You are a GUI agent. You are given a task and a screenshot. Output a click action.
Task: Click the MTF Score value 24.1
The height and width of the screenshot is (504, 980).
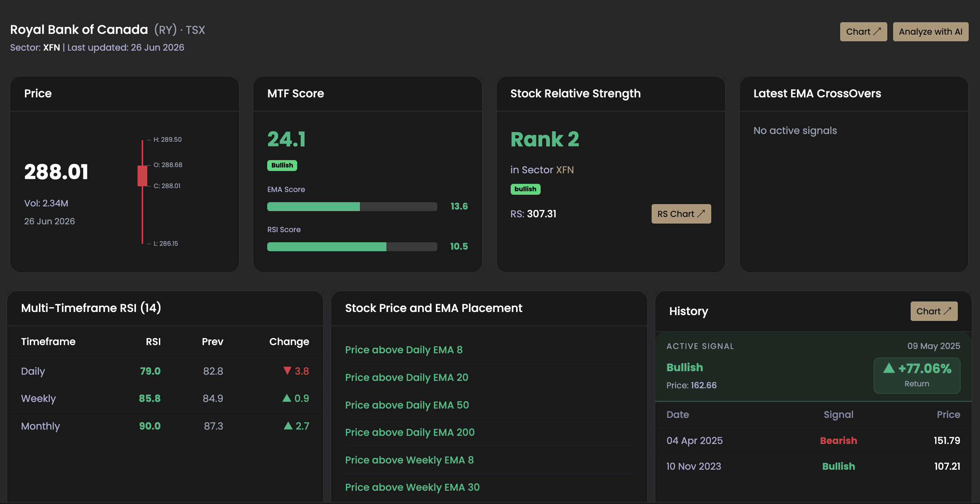click(x=287, y=139)
